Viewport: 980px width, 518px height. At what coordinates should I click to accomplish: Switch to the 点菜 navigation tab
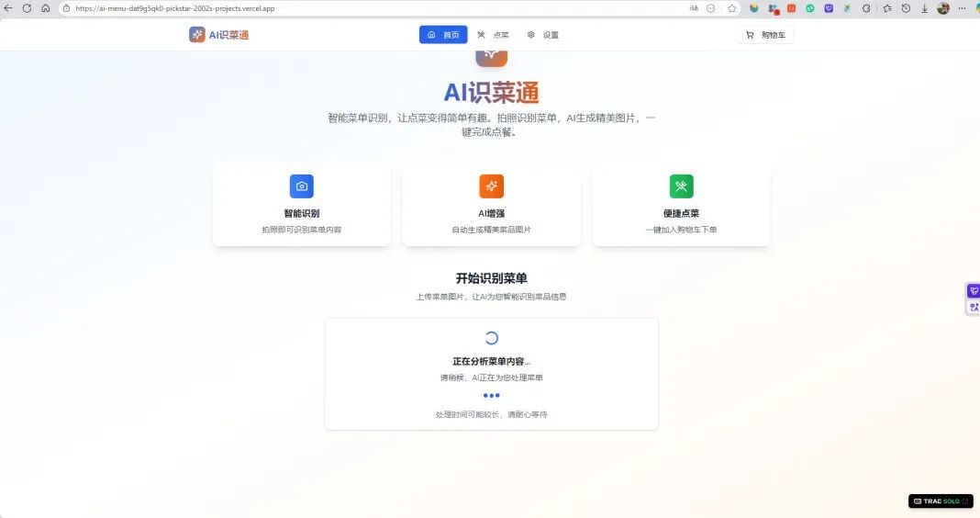pos(493,35)
